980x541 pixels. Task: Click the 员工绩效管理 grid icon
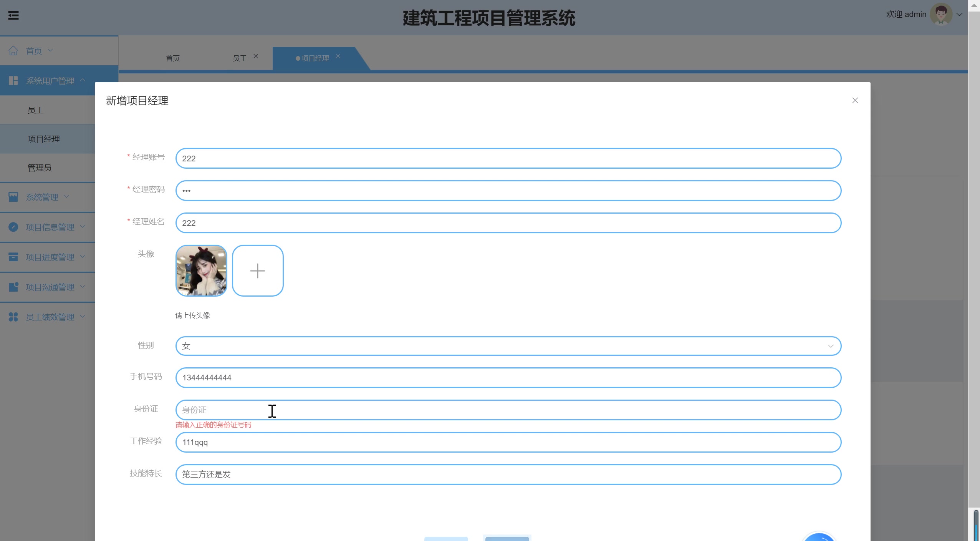tap(14, 317)
